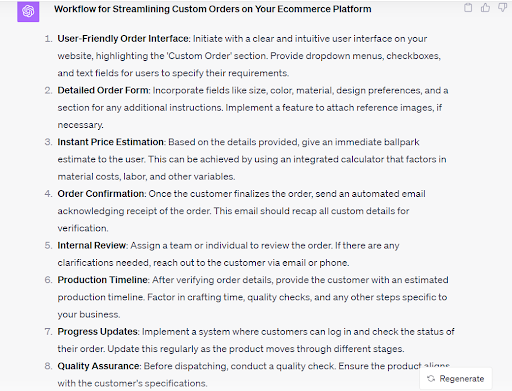Give the response a thumbs down

point(503,8)
